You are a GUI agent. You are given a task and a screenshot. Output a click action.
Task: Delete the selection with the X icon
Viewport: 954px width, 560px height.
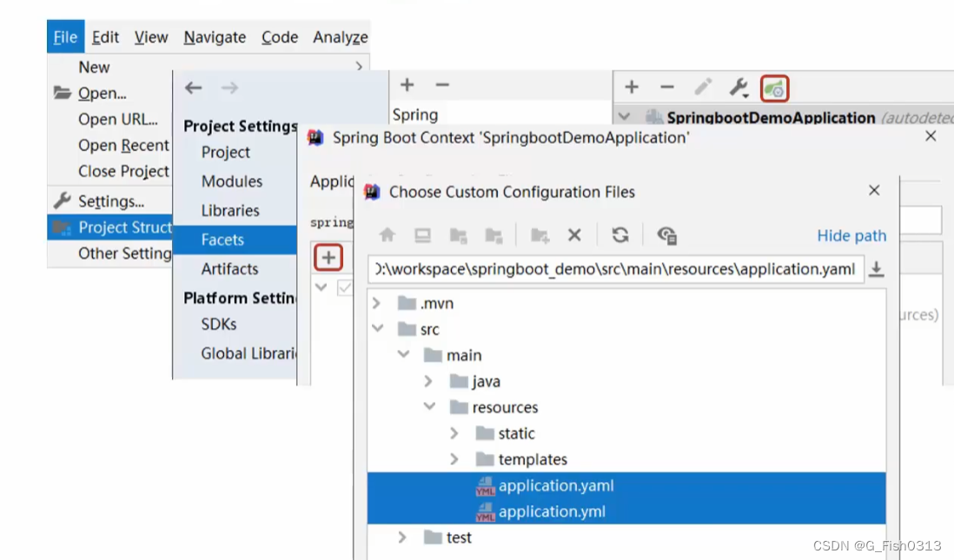click(574, 234)
